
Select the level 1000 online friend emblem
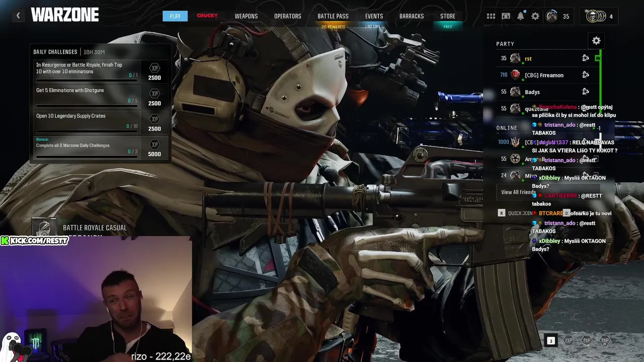tap(515, 142)
